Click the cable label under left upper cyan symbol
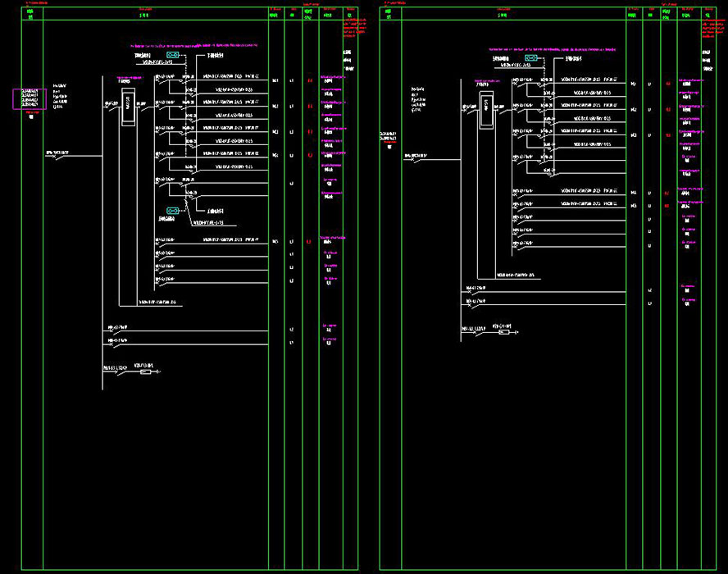The image size is (728, 574). point(157,62)
